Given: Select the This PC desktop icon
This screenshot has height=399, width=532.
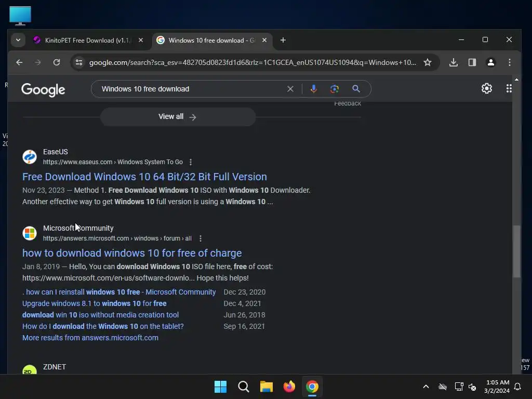Looking at the screenshot, I should coord(20,16).
